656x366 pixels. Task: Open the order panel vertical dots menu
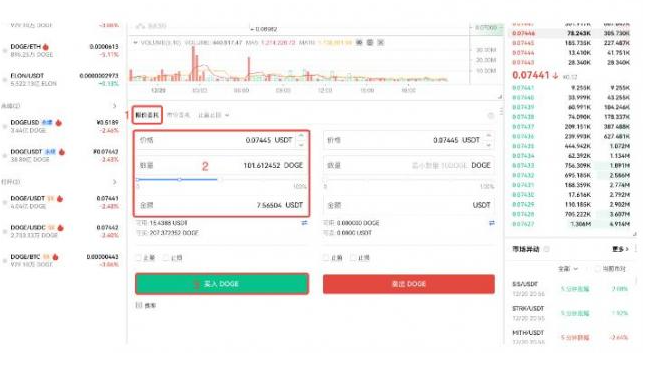(501, 111)
